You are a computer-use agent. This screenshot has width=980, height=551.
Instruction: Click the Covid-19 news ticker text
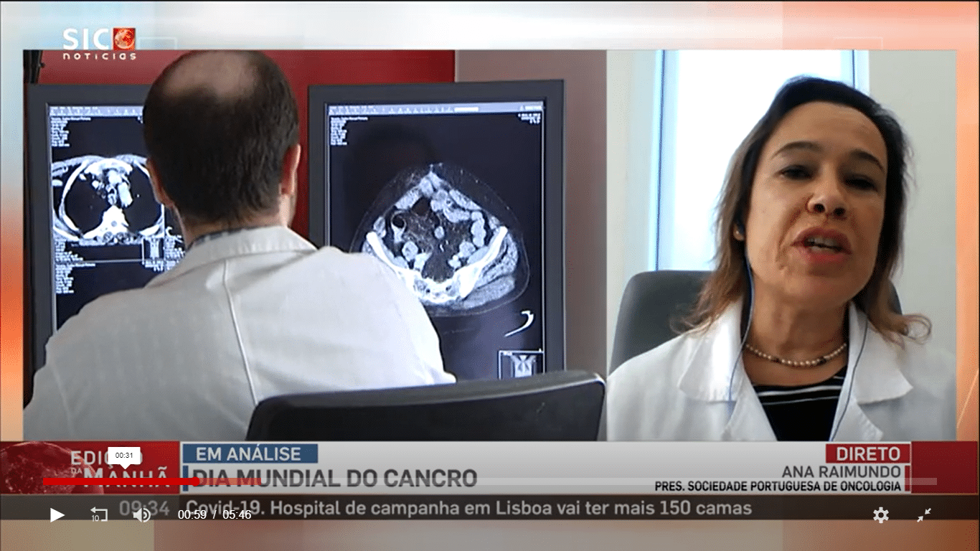click(x=466, y=509)
